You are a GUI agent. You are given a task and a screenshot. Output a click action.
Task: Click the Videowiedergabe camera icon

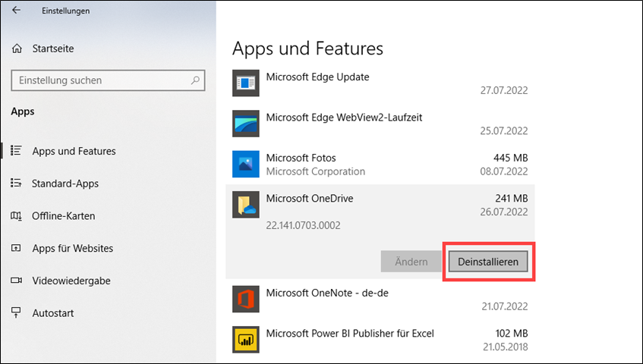(17, 281)
